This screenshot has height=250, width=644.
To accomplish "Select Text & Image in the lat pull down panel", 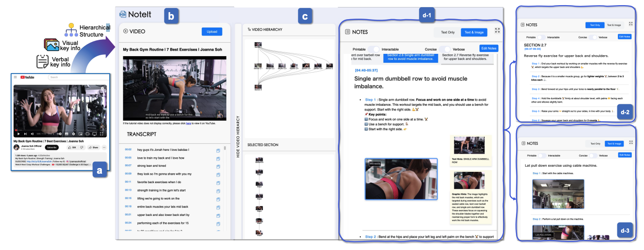I will pyautogui.click(x=614, y=143).
